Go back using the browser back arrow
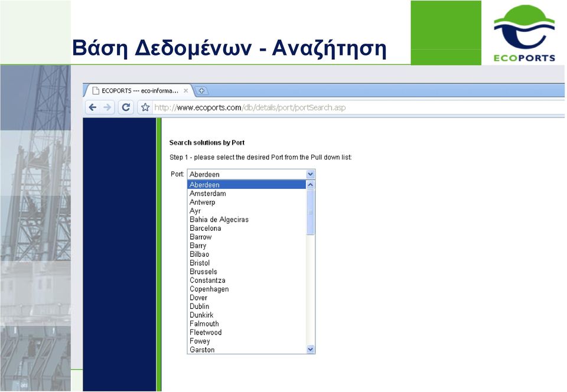The height and width of the screenshot is (392, 567). coord(93,107)
